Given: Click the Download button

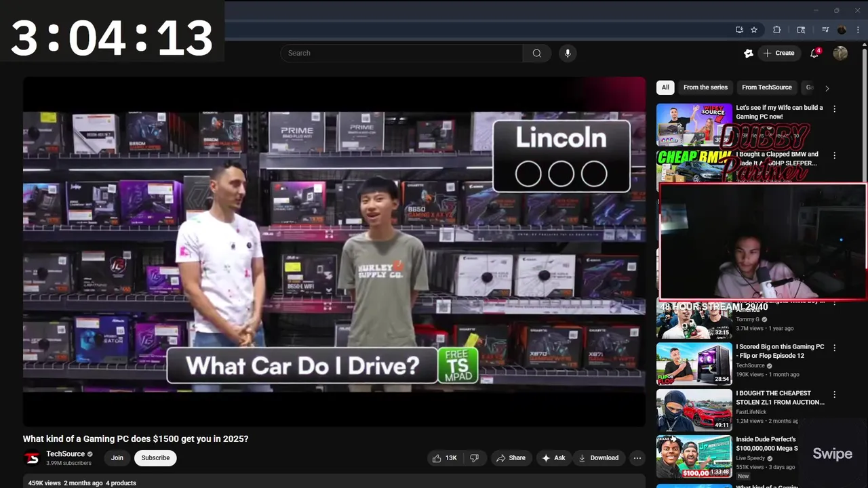Looking at the screenshot, I should (x=598, y=458).
